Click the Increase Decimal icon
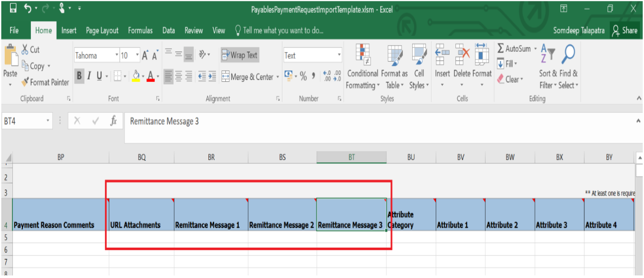Image resolution: width=644 pixels, height=278 pixels. [x=326, y=76]
